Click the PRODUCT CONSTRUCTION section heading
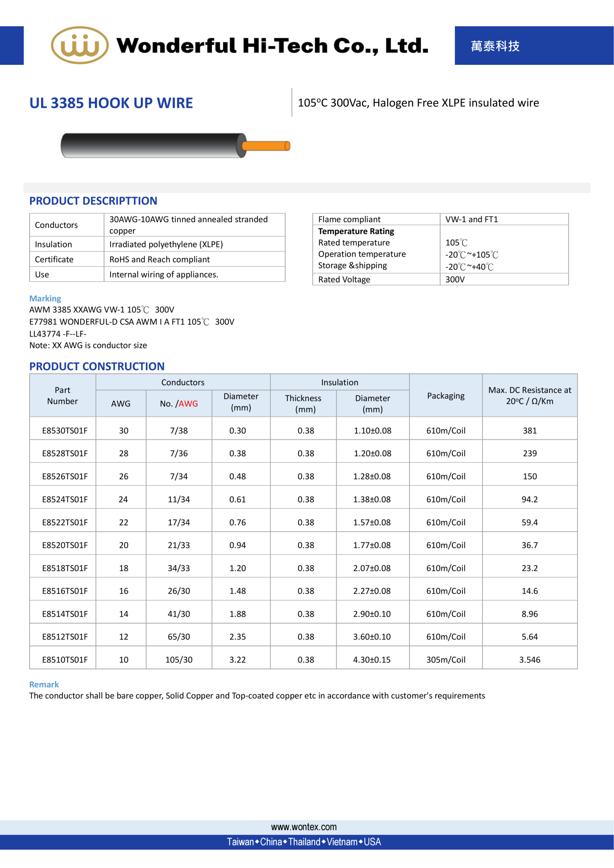The image size is (614, 868). pyautogui.click(x=97, y=366)
